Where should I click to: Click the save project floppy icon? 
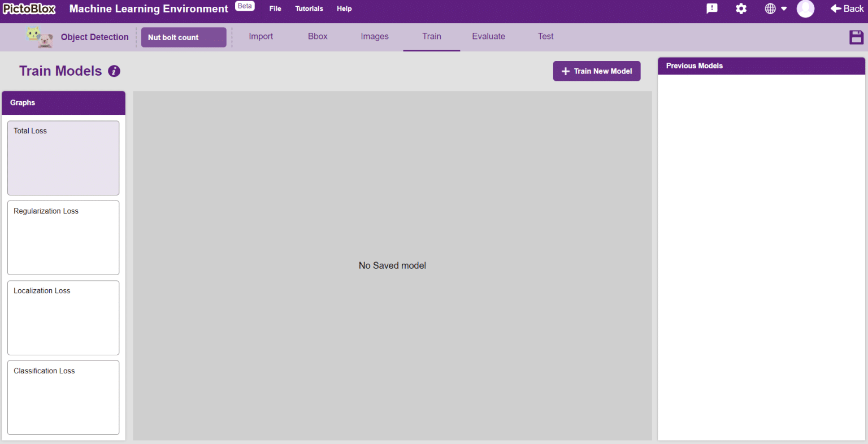point(856,37)
